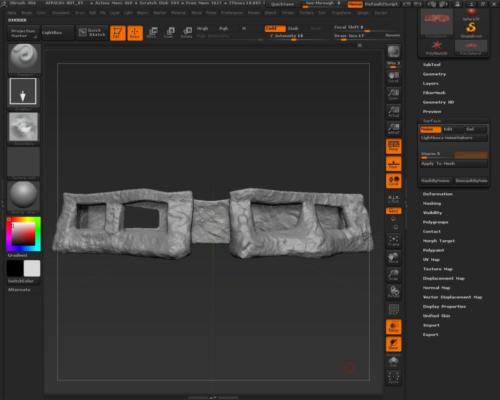Open the alpha texture thumbnail
500x400 pixels.
click(x=23, y=127)
